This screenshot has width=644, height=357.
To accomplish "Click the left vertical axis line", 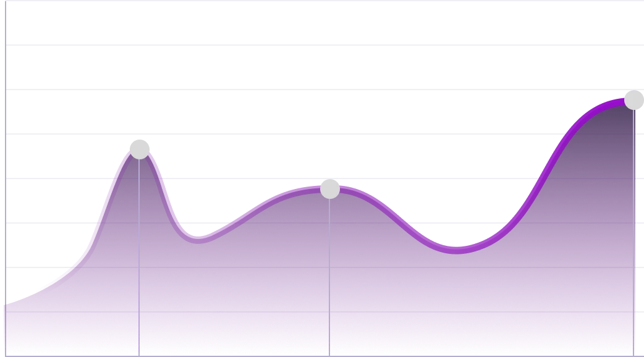I will pos(7,154).
